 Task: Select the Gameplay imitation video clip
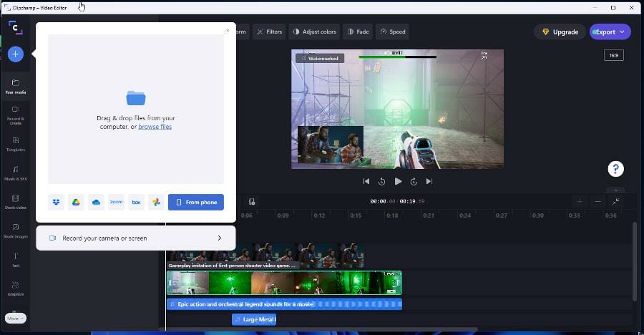tap(265, 256)
